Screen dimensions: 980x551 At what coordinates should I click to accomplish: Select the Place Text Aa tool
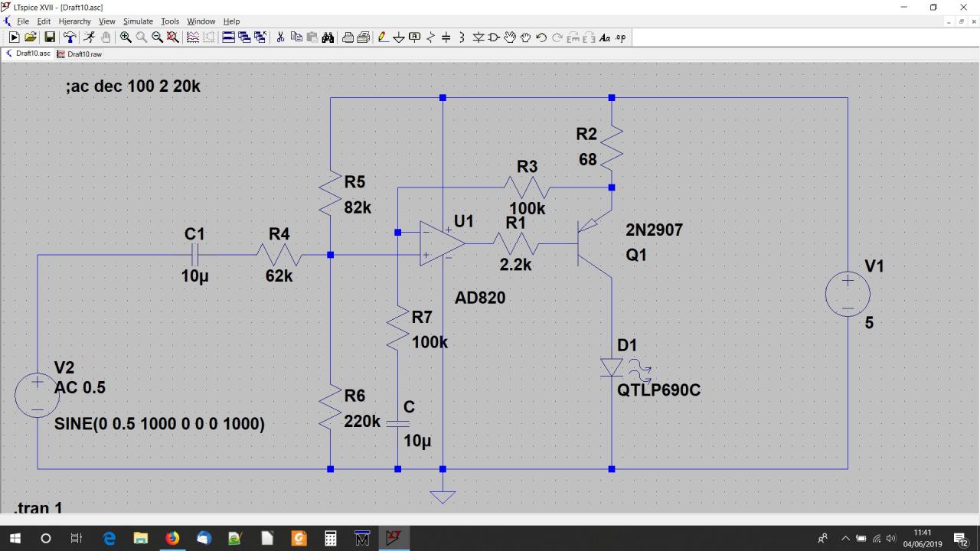coord(605,37)
